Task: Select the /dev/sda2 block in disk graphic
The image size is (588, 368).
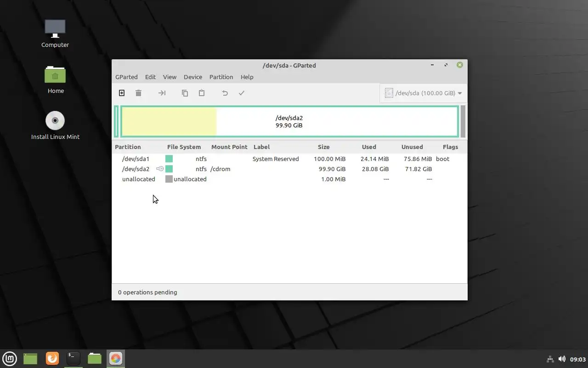Action: coord(289,121)
